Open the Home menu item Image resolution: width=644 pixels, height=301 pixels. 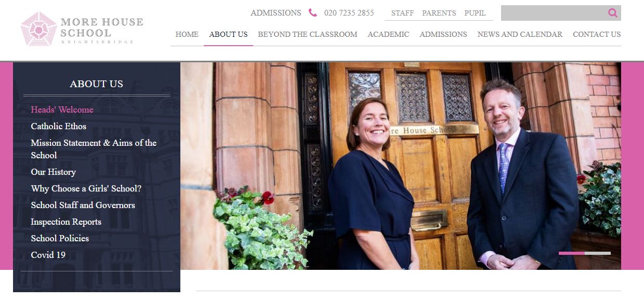click(x=187, y=34)
